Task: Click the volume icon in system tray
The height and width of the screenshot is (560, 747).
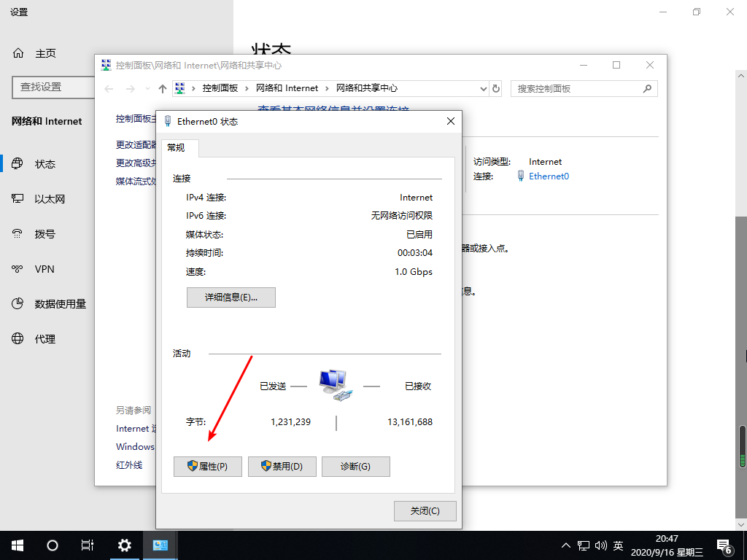Action: point(601,545)
